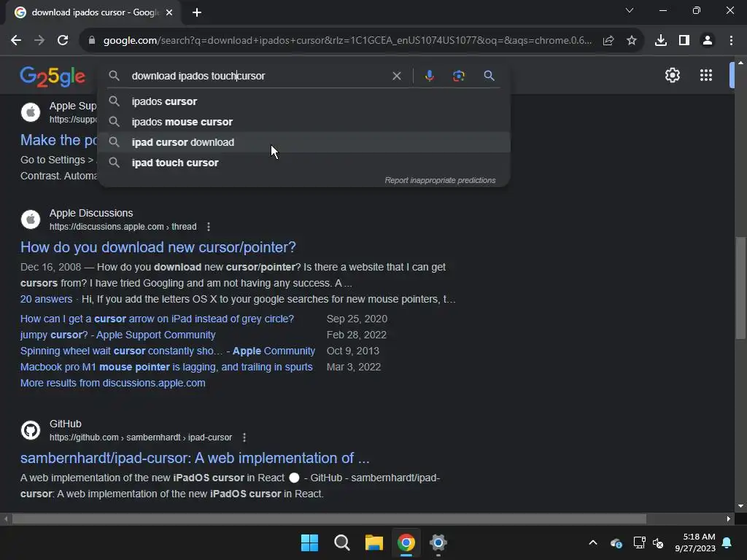Search by image with Google Lens
The width and height of the screenshot is (747, 560).
(459, 76)
